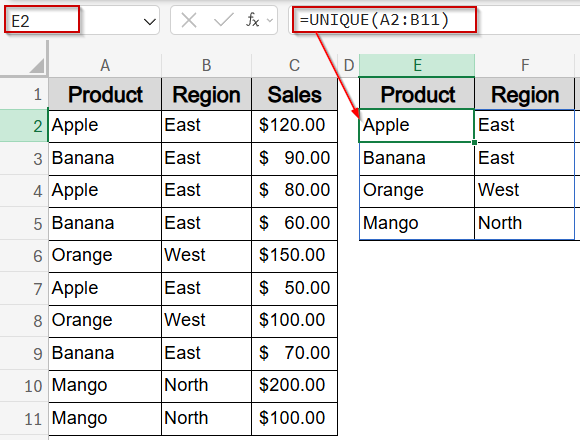Select cell C9 showing $ 70.00

pos(294,353)
